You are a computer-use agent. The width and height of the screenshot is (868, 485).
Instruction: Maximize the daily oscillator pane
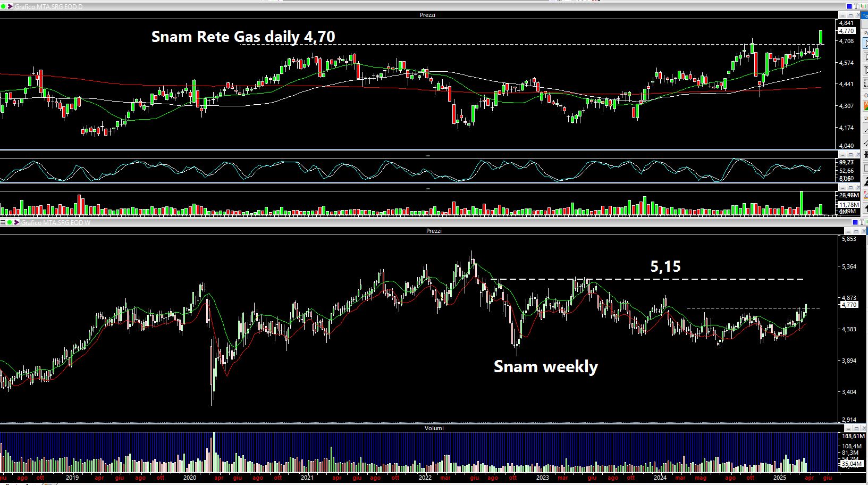click(x=850, y=155)
